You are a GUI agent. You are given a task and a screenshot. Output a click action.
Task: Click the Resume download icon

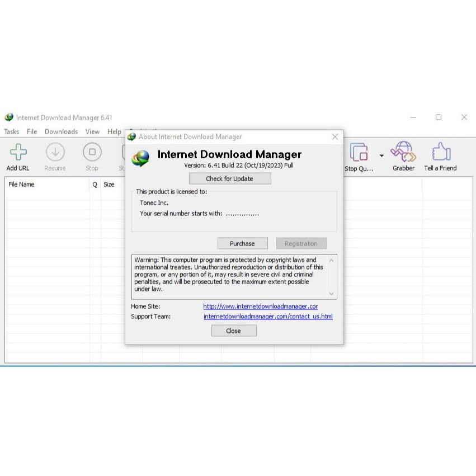pos(55,152)
